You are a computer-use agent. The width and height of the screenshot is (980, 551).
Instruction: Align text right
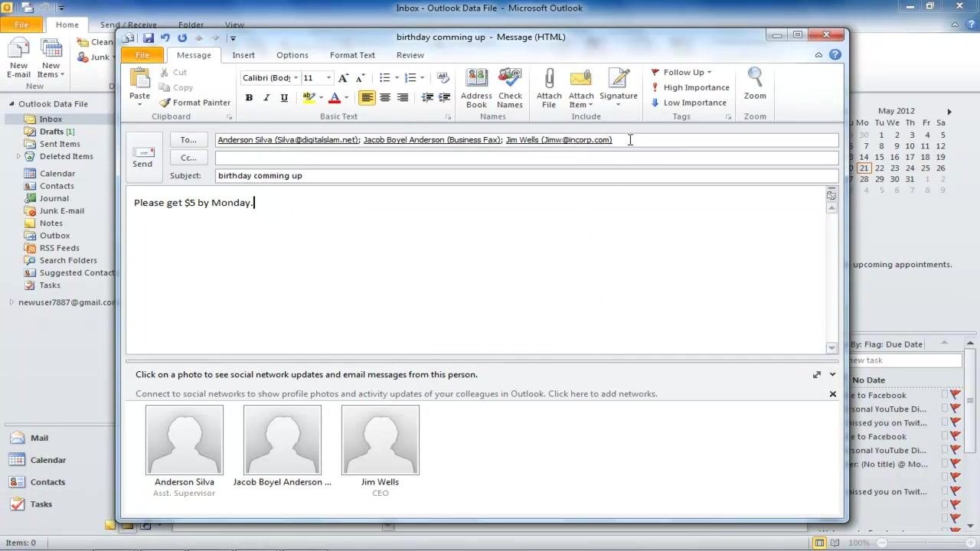coord(403,98)
